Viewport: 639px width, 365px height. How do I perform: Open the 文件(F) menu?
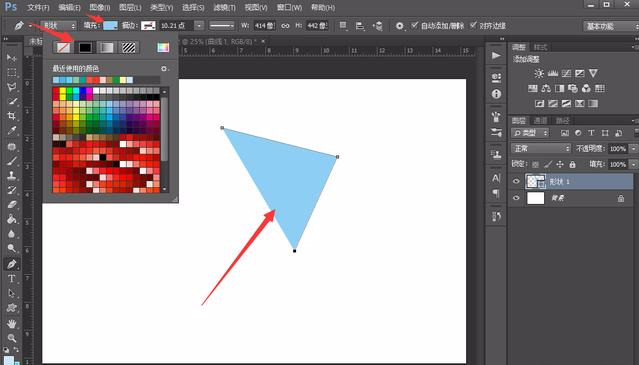38,7
